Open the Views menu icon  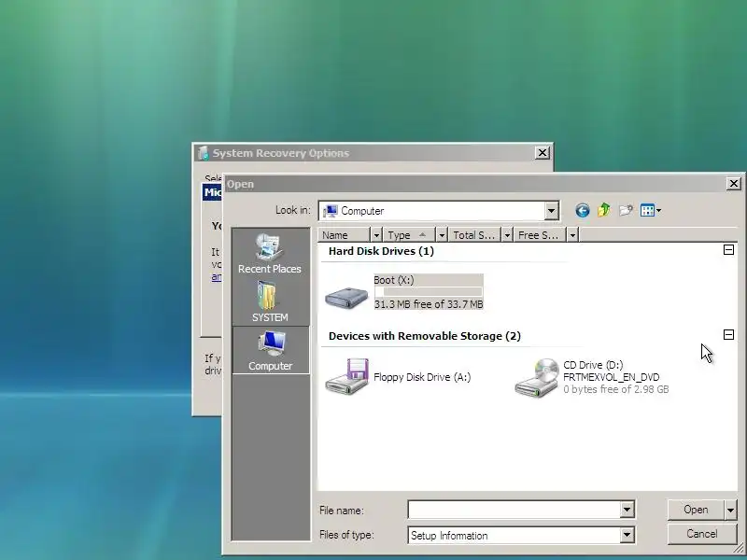[x=651, y=210]
